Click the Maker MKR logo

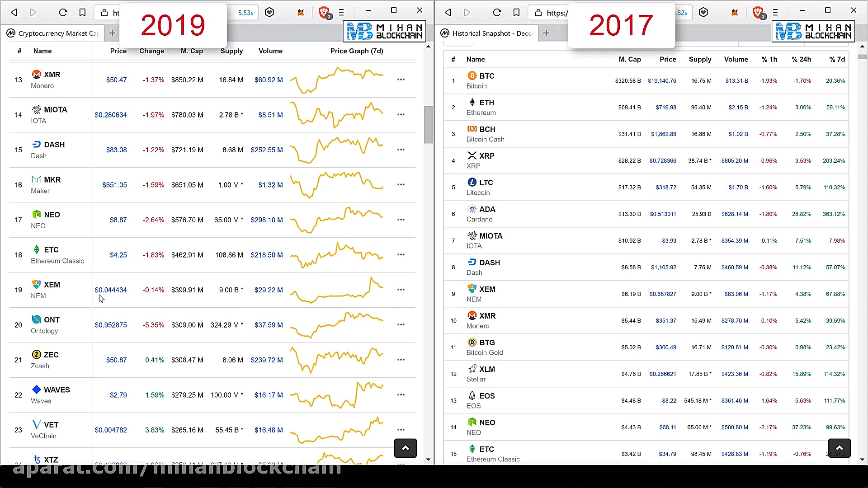pos(37,179)
